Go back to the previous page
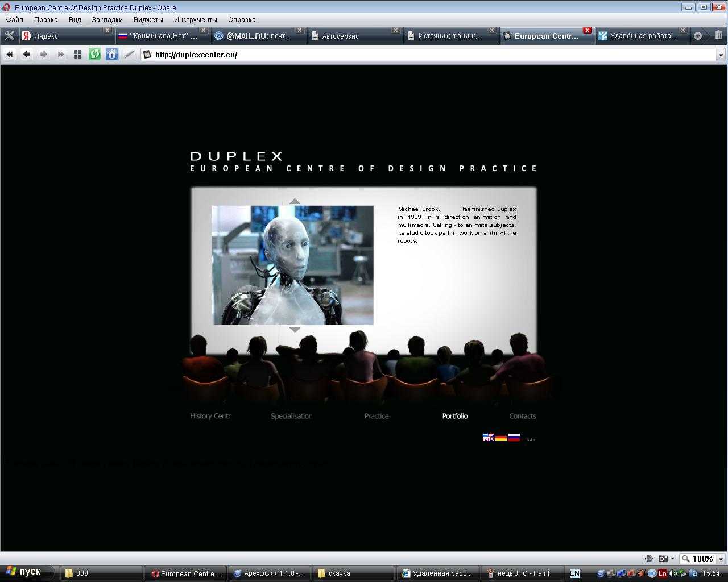 pyautogui.click(x=27, y=55)
